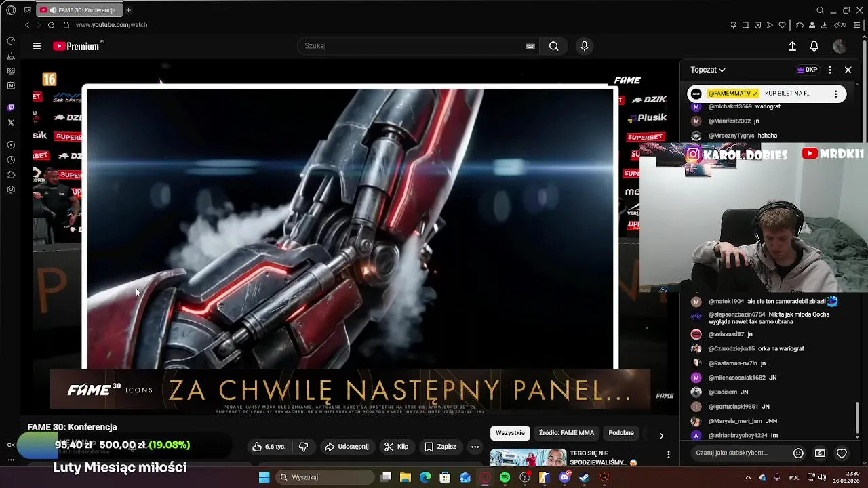This screenshot has width=868, height=488.
Task: Open workspaces icon next to Opera menu
Action: click(x=28, y=10)
